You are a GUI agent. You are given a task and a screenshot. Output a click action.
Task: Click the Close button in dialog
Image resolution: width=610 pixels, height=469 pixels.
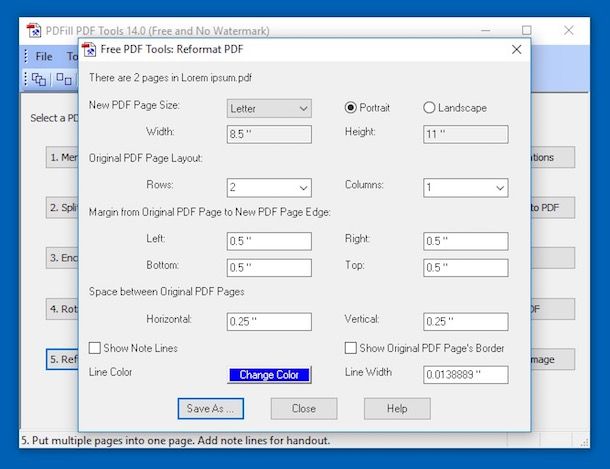(x=304, y=408)
